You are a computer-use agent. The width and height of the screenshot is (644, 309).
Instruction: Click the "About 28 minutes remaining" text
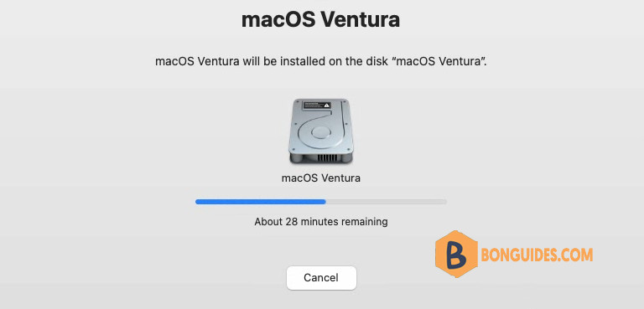(321, 222)
